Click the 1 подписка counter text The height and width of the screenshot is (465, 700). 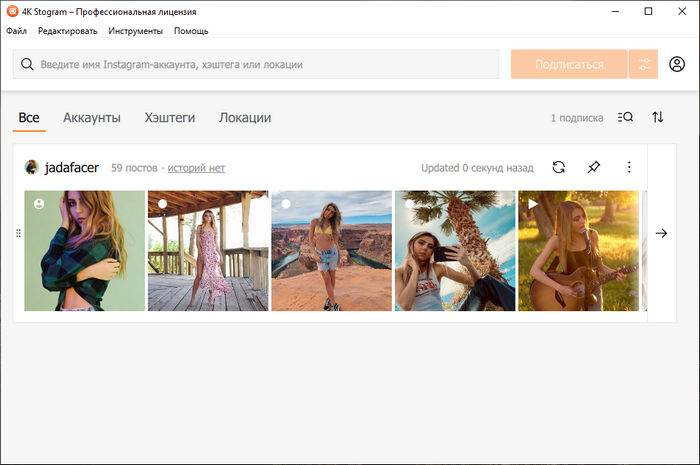coord(577,118)
